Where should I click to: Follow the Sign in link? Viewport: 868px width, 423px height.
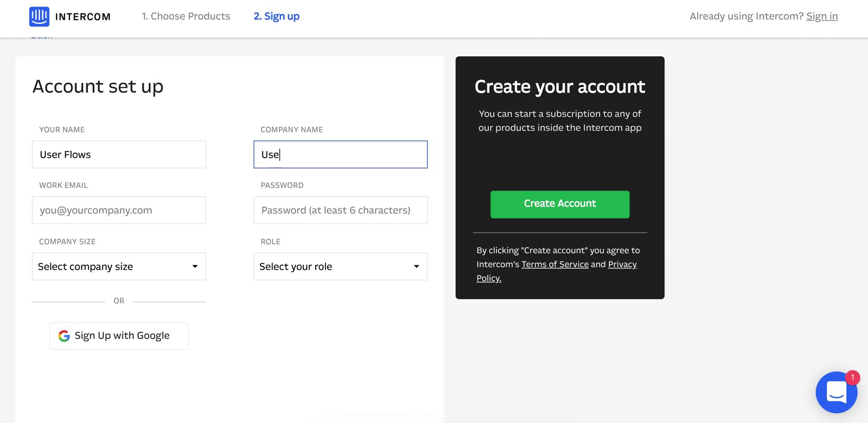pyautogui.click(x=822, y=16)
